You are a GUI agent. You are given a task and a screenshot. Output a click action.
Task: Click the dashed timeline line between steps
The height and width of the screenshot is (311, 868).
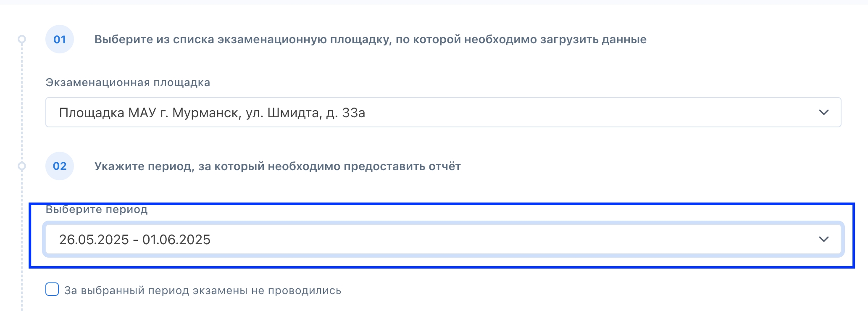[22, 103]
